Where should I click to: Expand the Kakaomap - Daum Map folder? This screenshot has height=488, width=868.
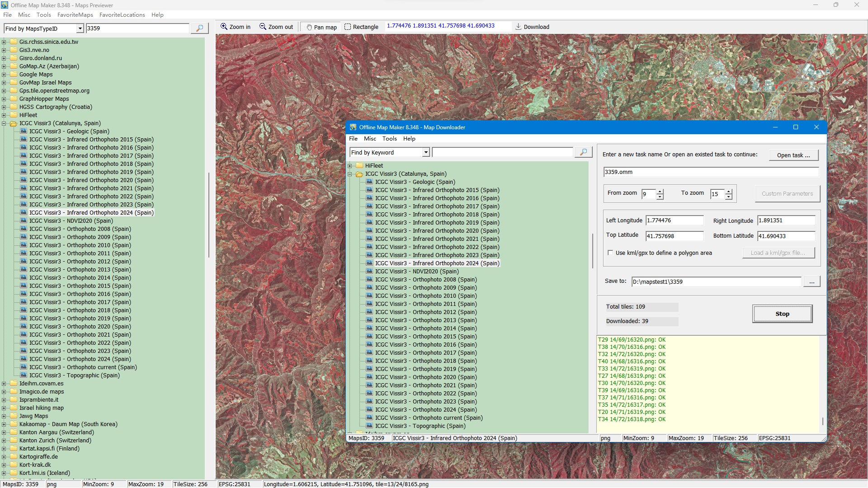tap(4, 424)
